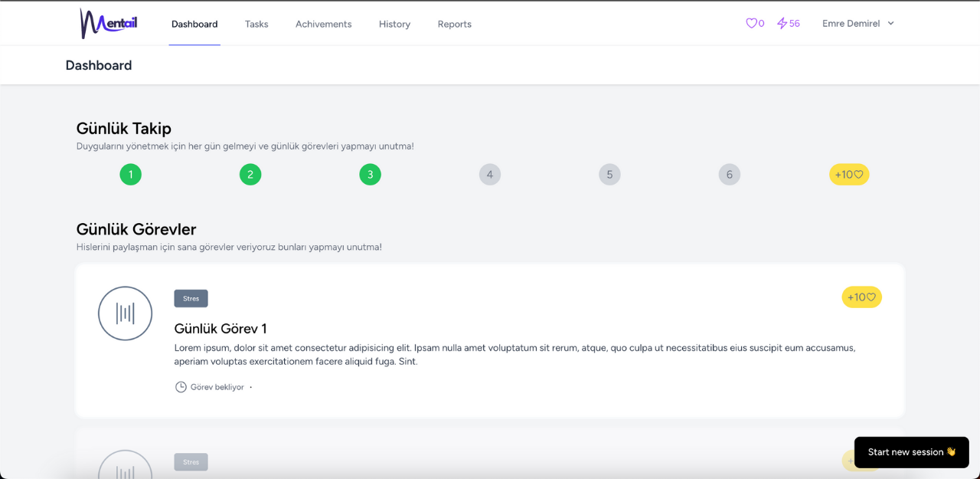Click the circular audio bars task icon

126,313
